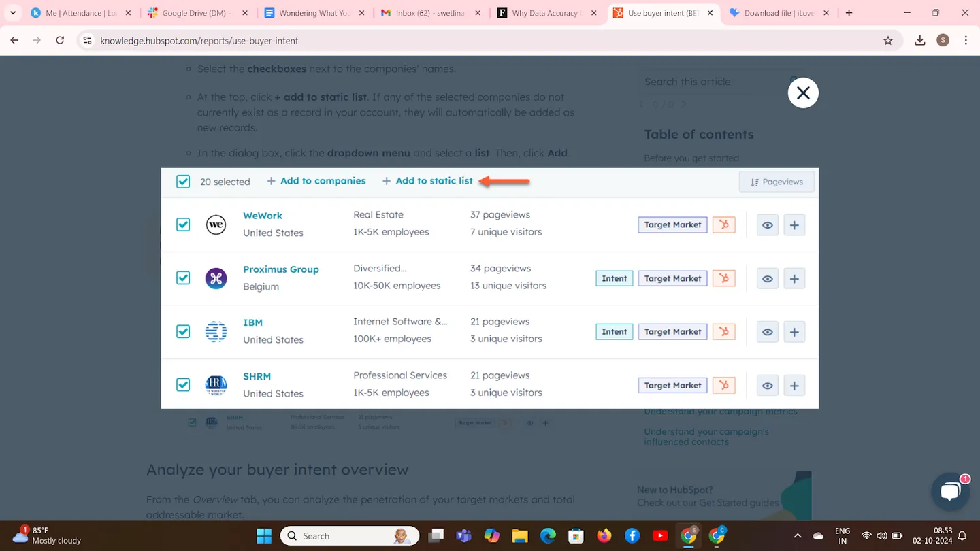
Task: Click the WeWork company logo
Action: click(x=216, y=224)
